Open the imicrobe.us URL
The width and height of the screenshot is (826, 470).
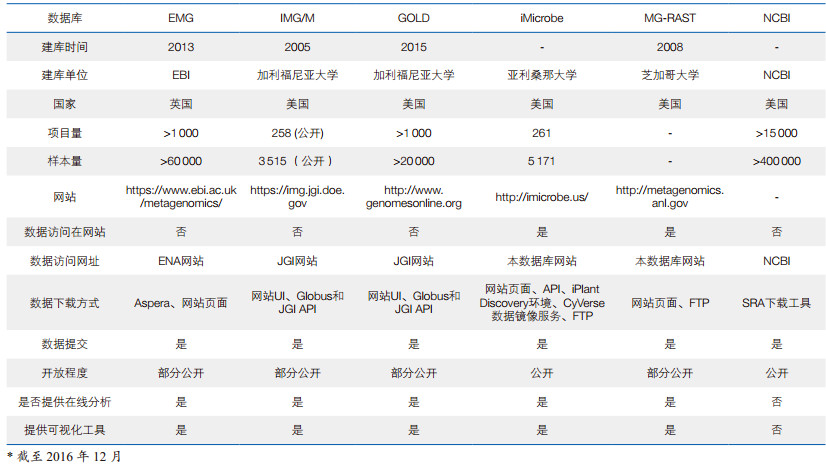point(542,197)
